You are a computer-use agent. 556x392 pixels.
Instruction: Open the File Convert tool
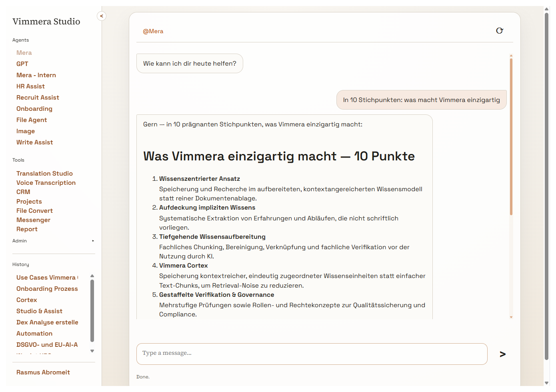pyautogui.click(x=34, y=211)
